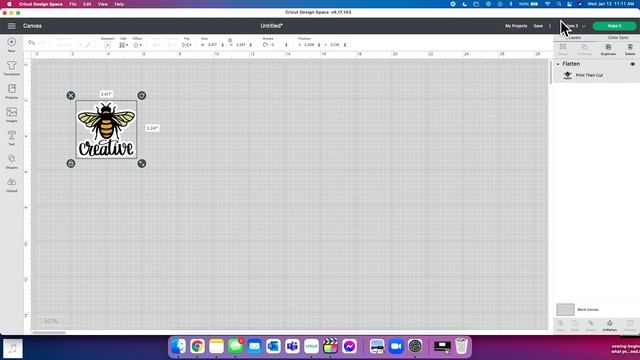Toggle visibility eye of Flatten layer
Image resolution: width=640 pixels, height=360 pixels.
pos(632,64)
